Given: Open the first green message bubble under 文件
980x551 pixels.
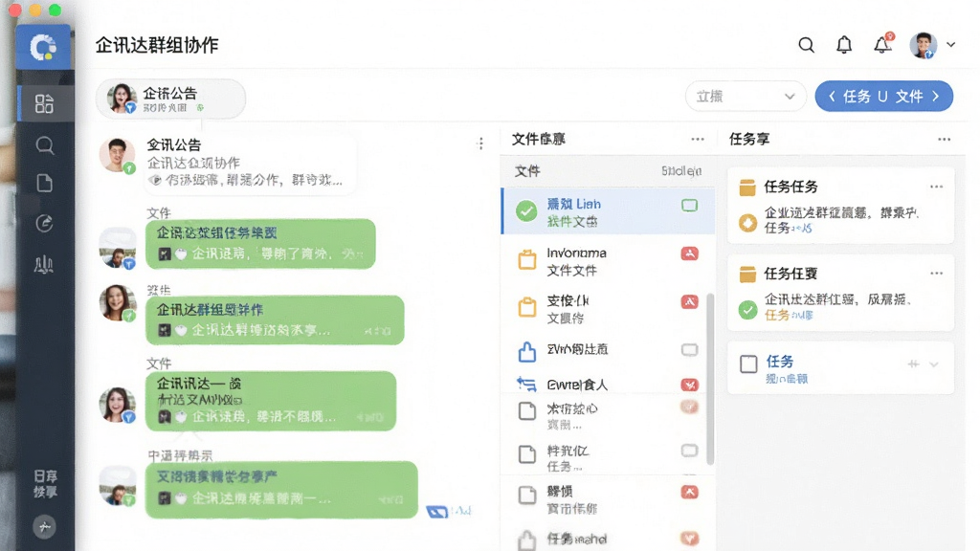Looking at the screenshot, I should pyautogui.click(x=260, y=244).
